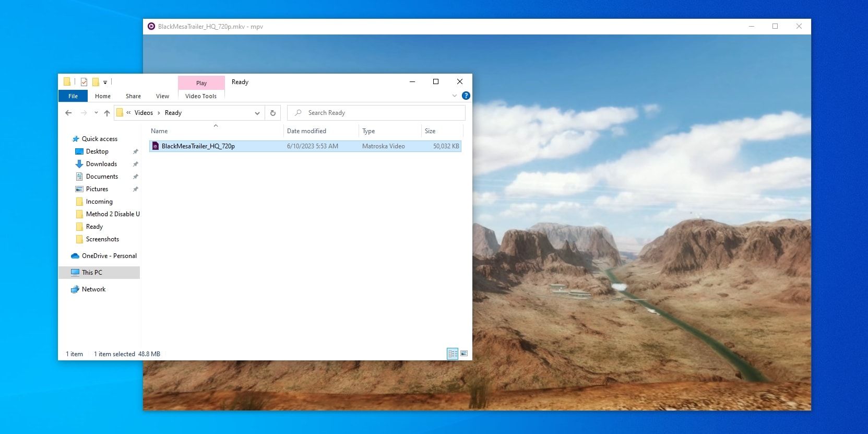Open the Incoming folder in sidebar
The image size is (868, 434).
click(x=99, y=202)
